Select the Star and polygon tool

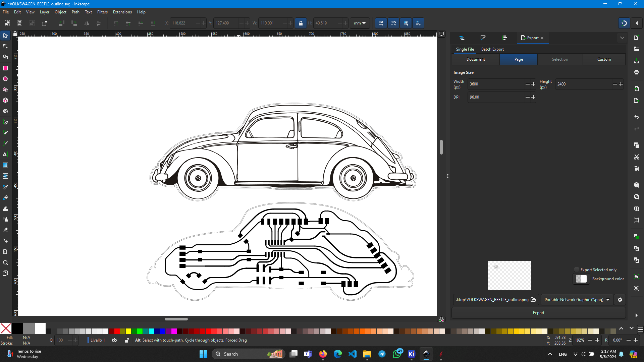[5, 89]
